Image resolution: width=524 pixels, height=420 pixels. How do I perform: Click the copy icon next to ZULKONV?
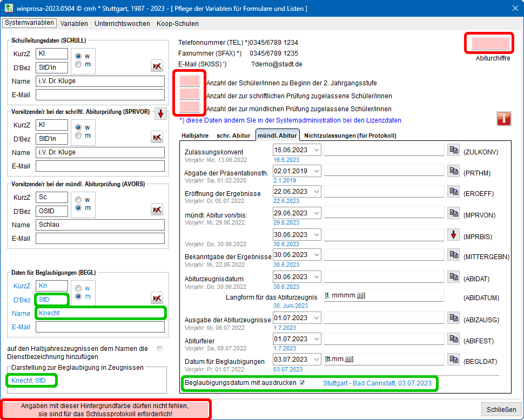(454, 150)
